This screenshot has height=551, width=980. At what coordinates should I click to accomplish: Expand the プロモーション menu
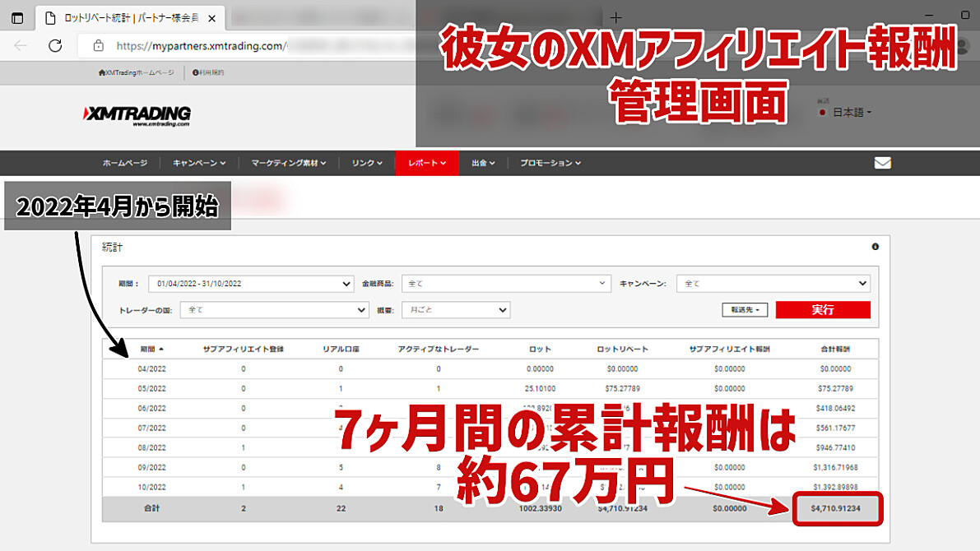[x=550, y=163]
